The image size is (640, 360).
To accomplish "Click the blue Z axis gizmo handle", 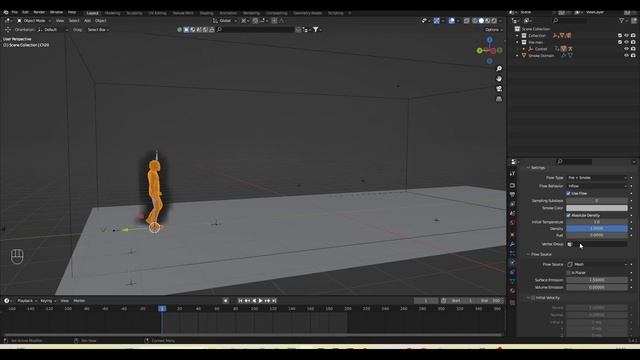I will [489, 40].
